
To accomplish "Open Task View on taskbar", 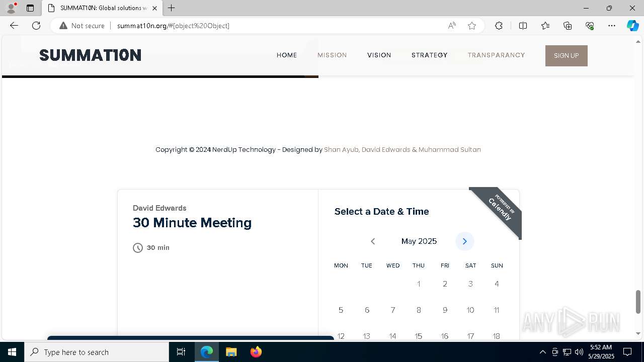I will pos(181,352).
